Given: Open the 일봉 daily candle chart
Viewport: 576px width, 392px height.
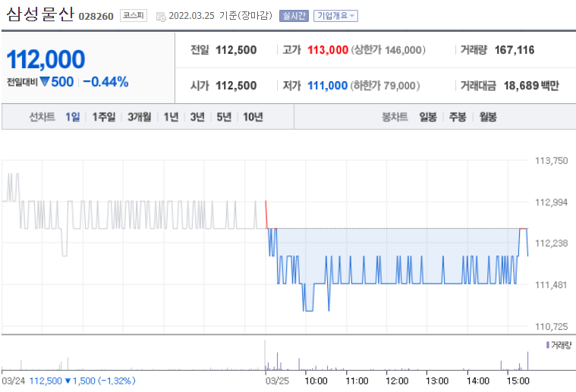Looking at the screenshot, I should click(x=428, y=117).
